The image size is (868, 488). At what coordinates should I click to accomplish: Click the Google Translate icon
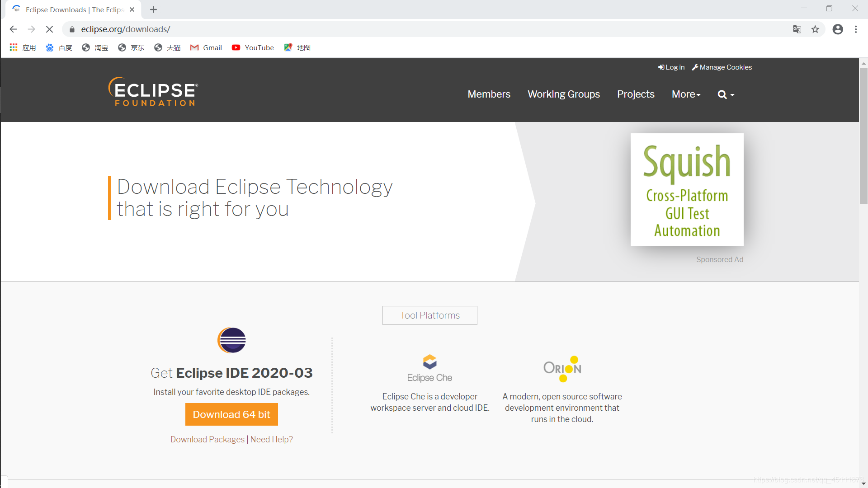797,29
